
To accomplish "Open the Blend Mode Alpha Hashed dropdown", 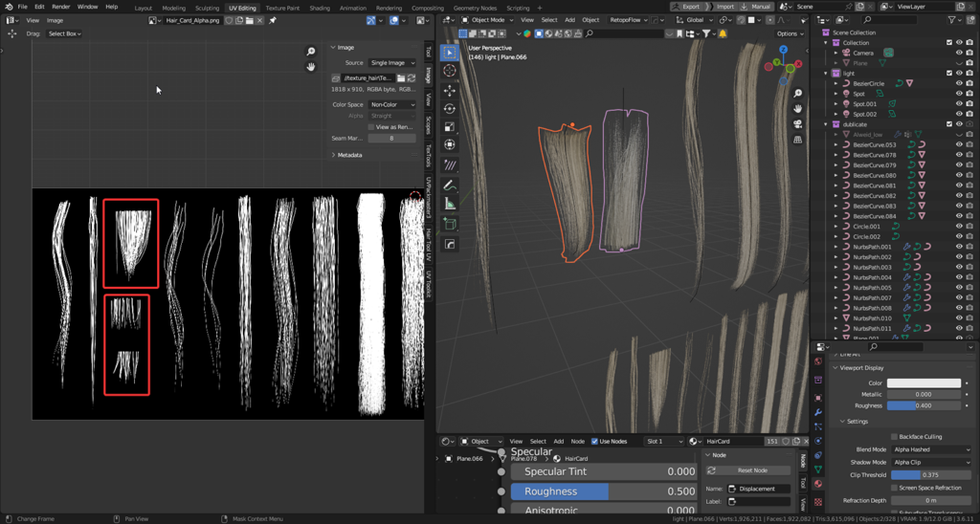I will point(929,449).
